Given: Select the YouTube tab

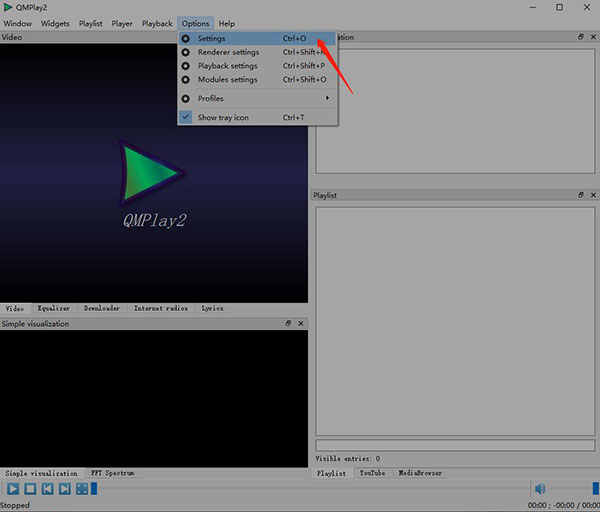Looking at the screenshot, I should coord(372,473).
